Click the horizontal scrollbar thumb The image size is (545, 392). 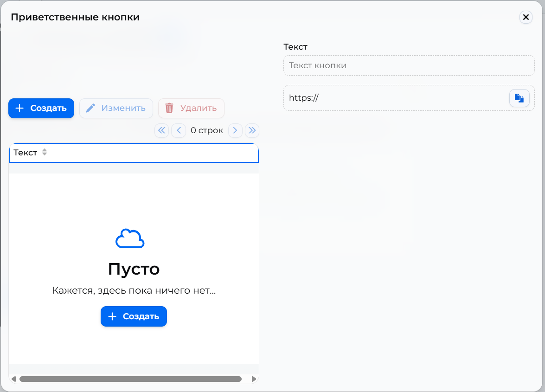[130, 379]
